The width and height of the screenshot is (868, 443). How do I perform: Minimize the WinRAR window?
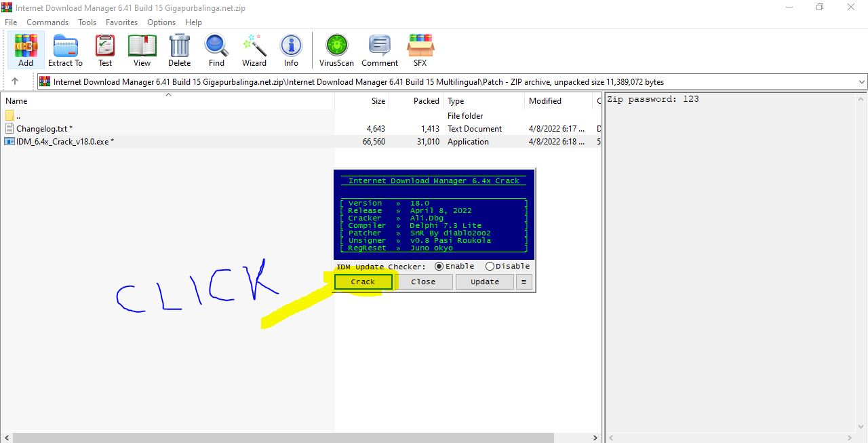point(789,7)
